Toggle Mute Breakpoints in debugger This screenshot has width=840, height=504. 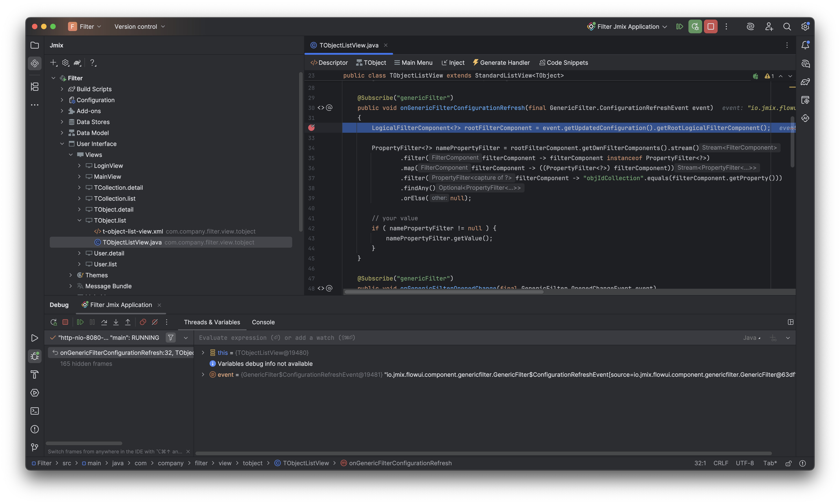point(155,322)
